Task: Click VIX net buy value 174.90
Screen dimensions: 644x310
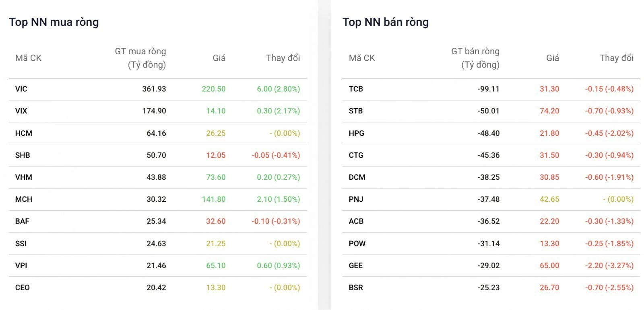Action: (154, 111)
